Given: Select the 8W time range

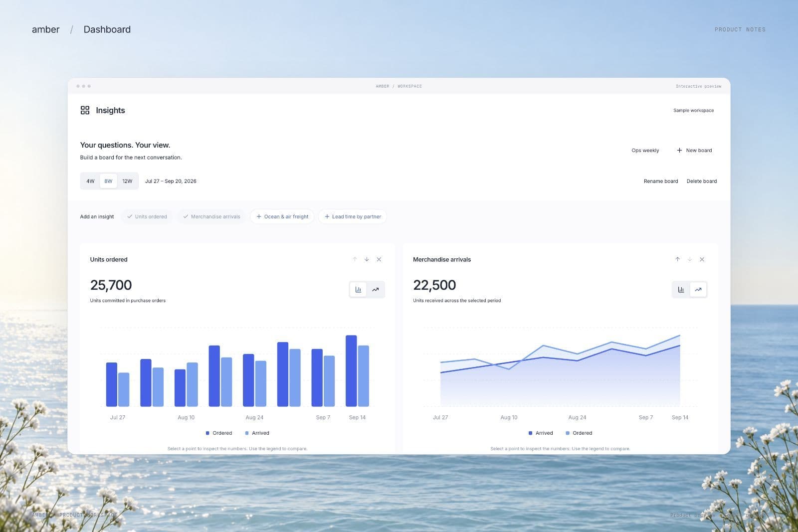Looking at the screenshot, I should (x=108, y=181).
